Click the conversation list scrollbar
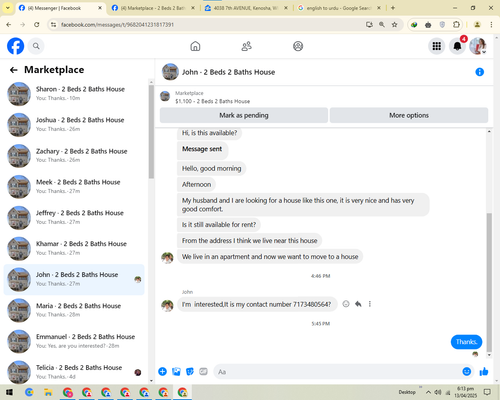Image resolution: width=500 pixels, height=400 pixels. click(151, 132)
